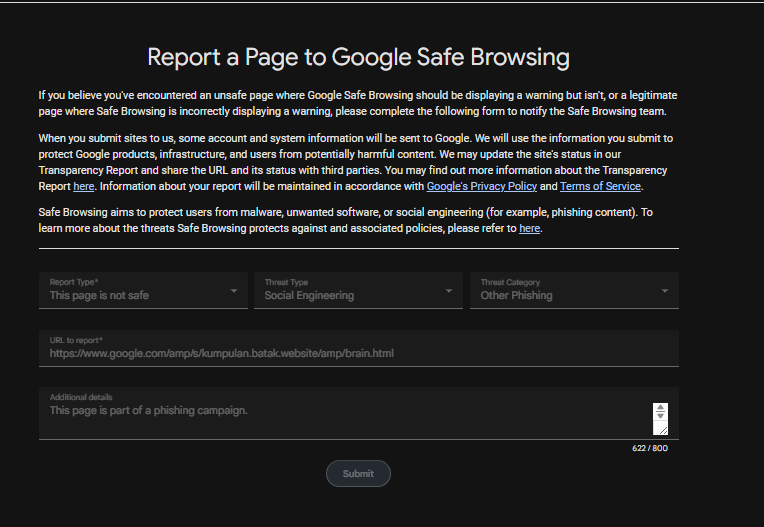Open the Threat Type dropdown

(x=358, y=290)
